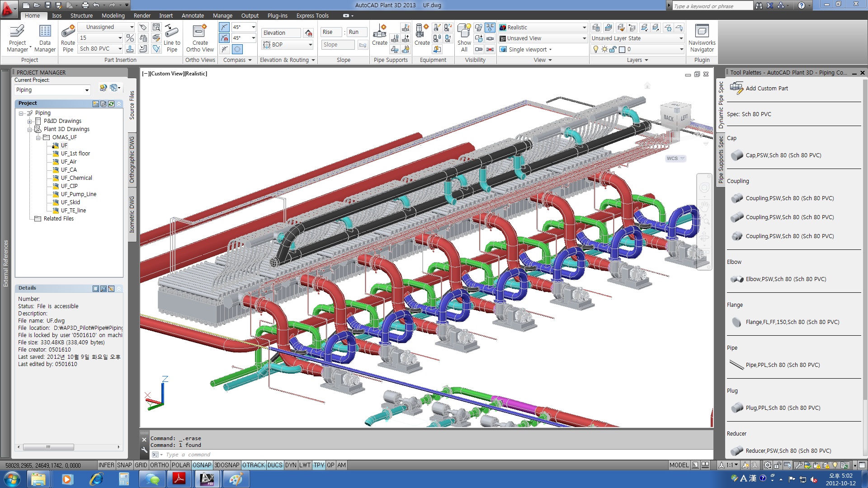Open the Adobe Reader taskbar icon
The width and height of the screenshot is (868, 488).
point(179,479)
